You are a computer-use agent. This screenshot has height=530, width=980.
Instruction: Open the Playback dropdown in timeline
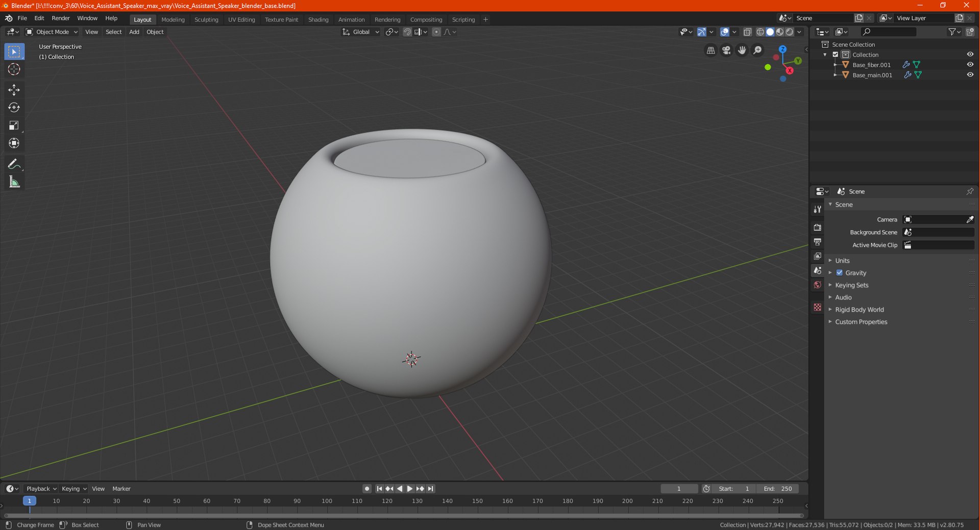(41, 489)
